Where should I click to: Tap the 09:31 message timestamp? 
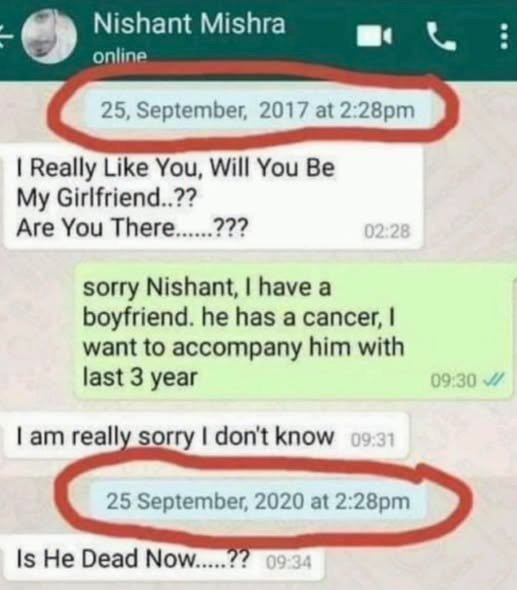tap(373, 439)
